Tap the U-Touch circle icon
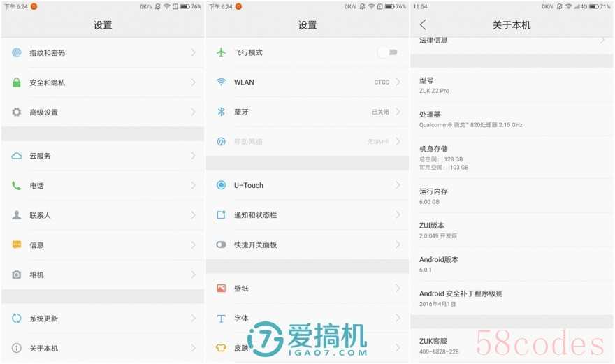Screen dimensions: 615x364 point(221,185)
